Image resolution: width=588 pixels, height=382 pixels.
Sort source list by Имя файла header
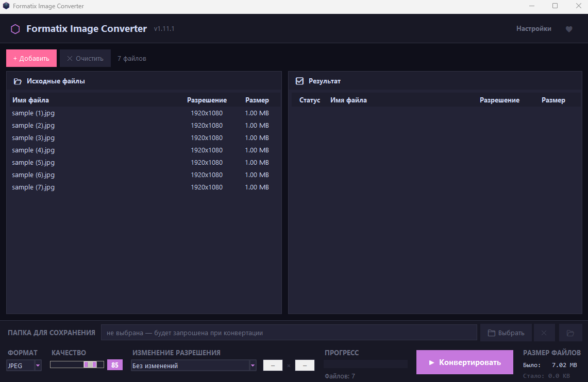(30, 100)
